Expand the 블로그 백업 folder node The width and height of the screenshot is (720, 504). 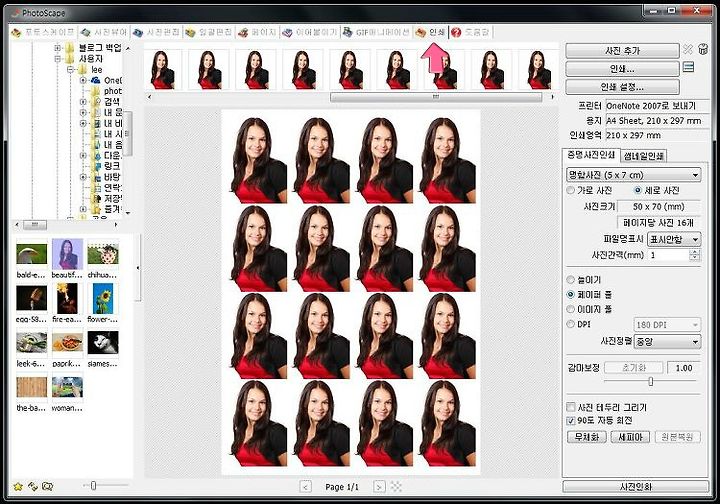[57, 48]
